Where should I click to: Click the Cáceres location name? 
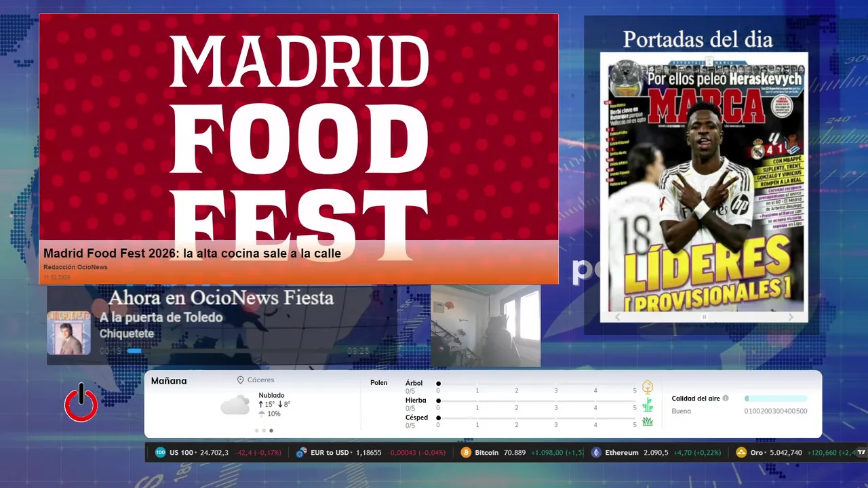coord(261,380)
